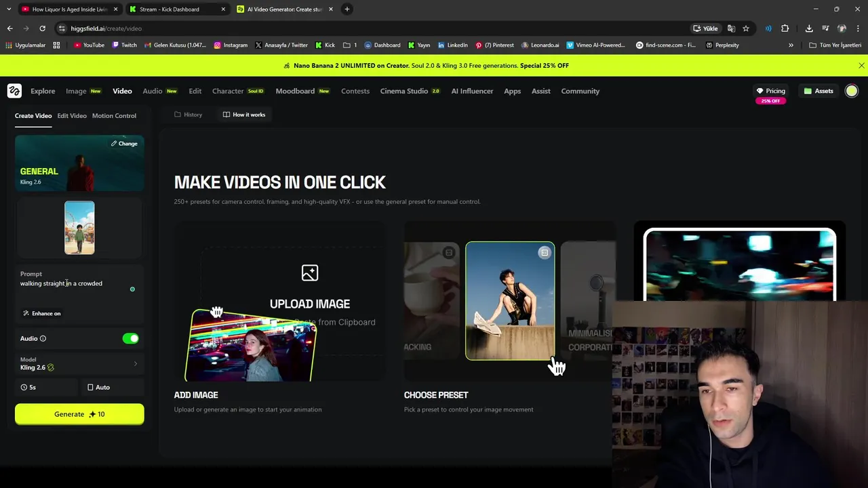
Task: Open the Apps menu item
Action: pyautogui.click(x=512, y=91)
